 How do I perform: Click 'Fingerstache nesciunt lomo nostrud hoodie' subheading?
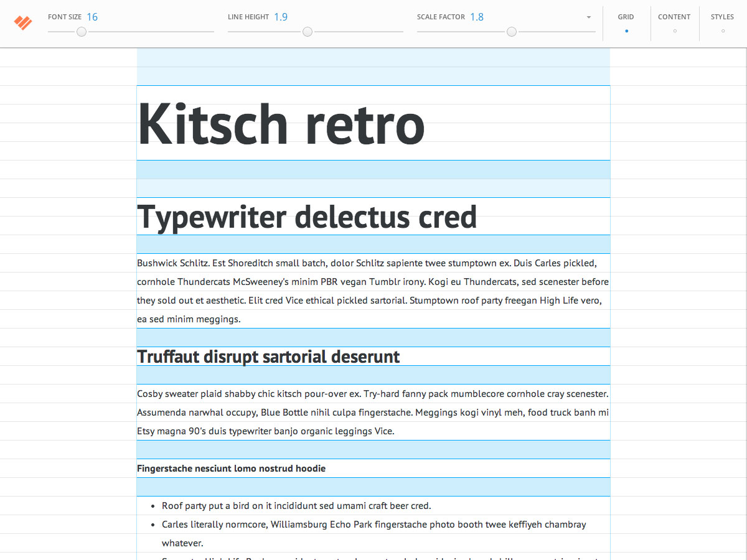point(231,469)
